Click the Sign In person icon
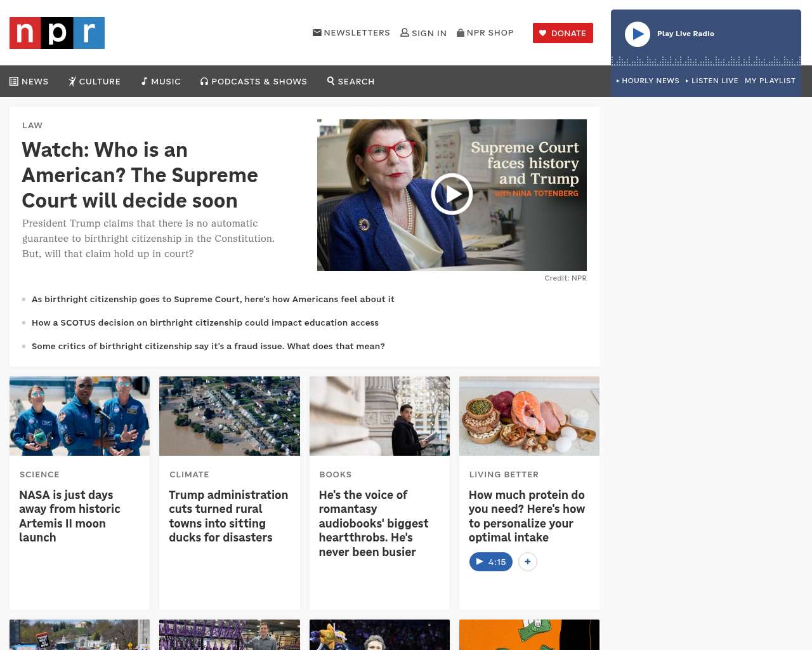The height and width of the screenshot is (650, 812). pos(405,32)
